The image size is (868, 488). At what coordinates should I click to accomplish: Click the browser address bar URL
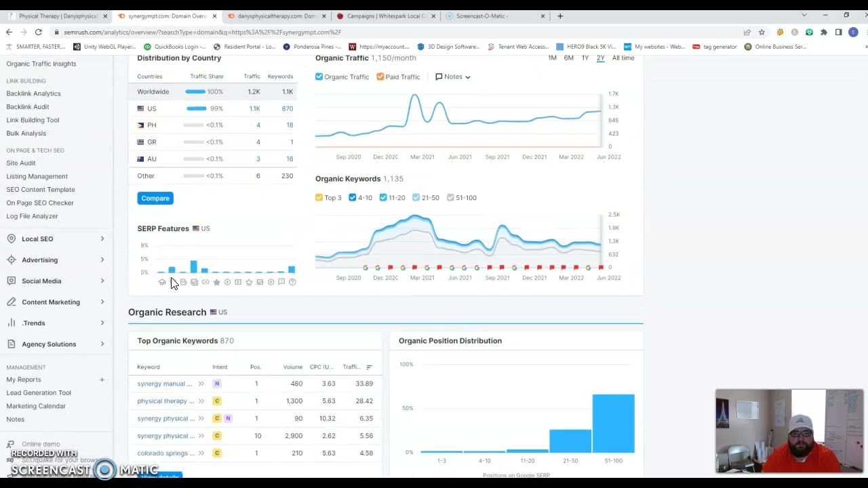(203, 32)
